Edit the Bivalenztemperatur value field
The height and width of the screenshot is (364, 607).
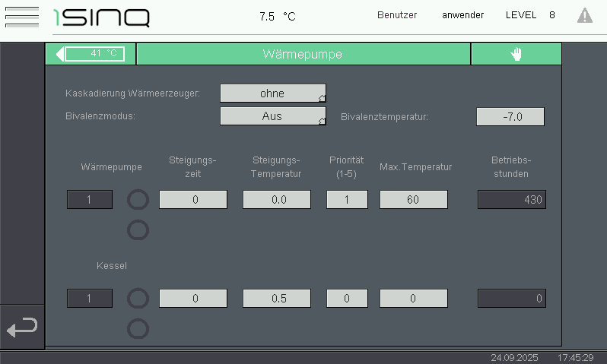coord(510,116)
